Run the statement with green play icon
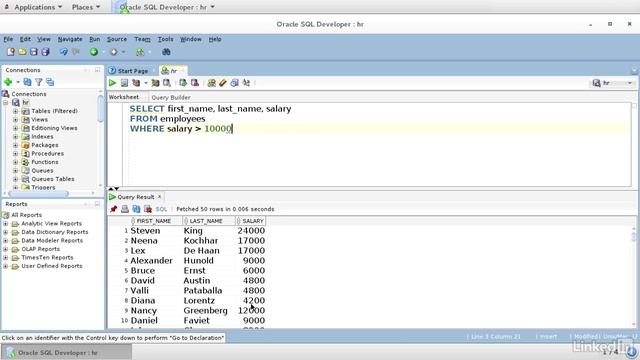Image resolution: width=640 pixels, height=360 pixels. coord(112,83)
